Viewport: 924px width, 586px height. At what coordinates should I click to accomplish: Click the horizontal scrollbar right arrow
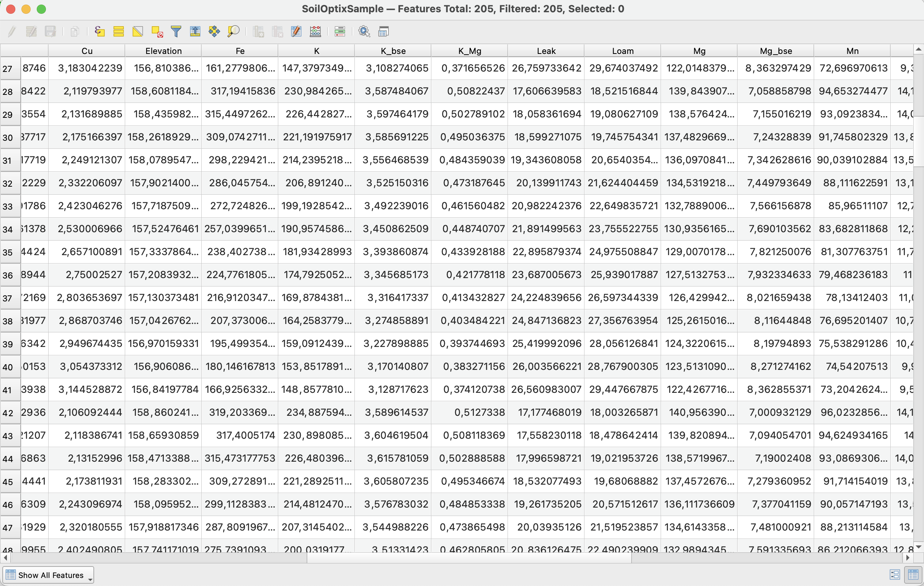pyautogui.click(x=908, y=557)
